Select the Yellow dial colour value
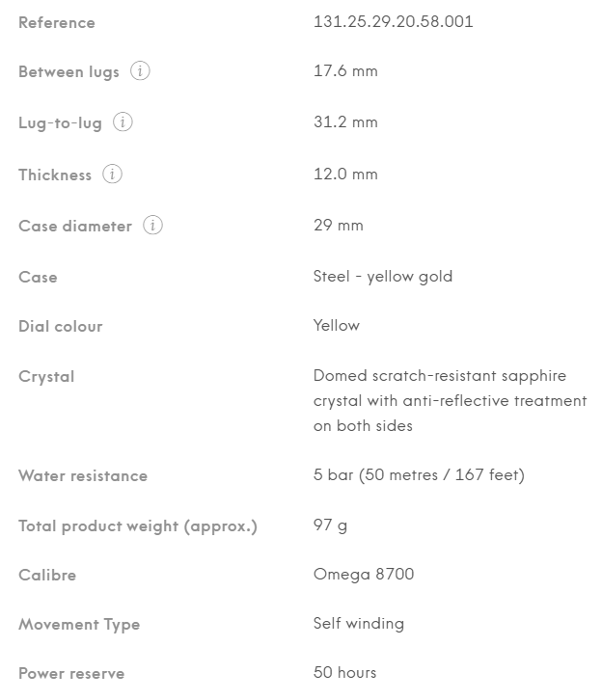602x700 pixels. [337, 326]
